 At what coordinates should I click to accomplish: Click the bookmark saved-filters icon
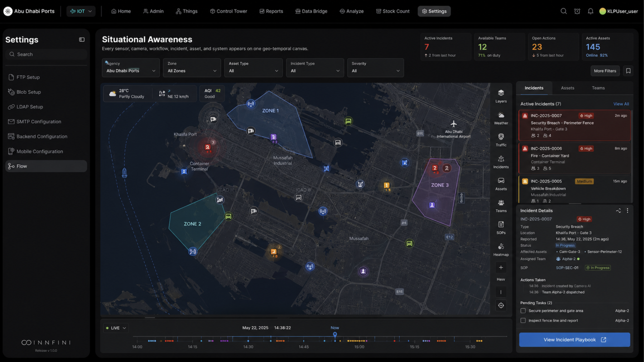click(628, 71)
